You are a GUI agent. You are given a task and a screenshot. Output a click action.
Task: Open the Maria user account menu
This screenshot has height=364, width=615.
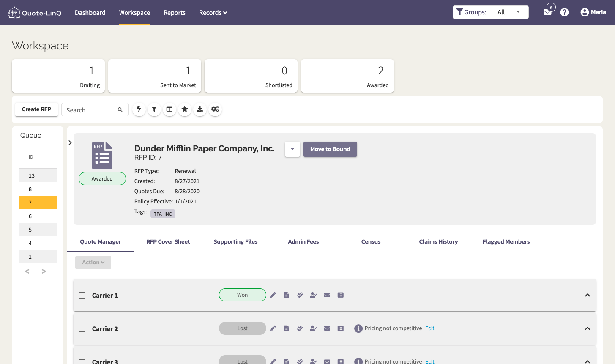[593, 12]
